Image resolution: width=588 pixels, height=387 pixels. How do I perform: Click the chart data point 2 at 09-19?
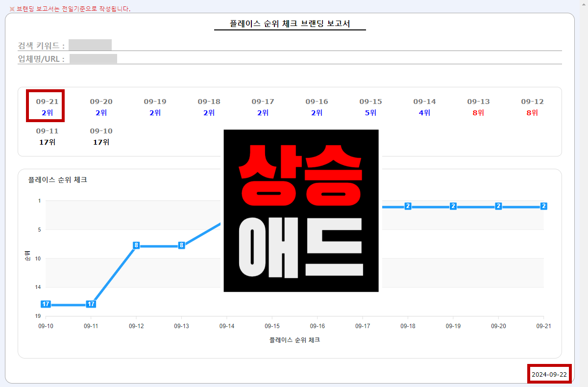click(453, 206)
